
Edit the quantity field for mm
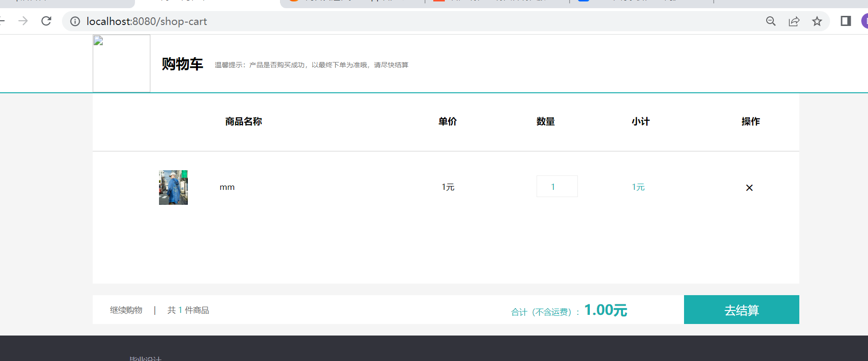pos(557,187)
